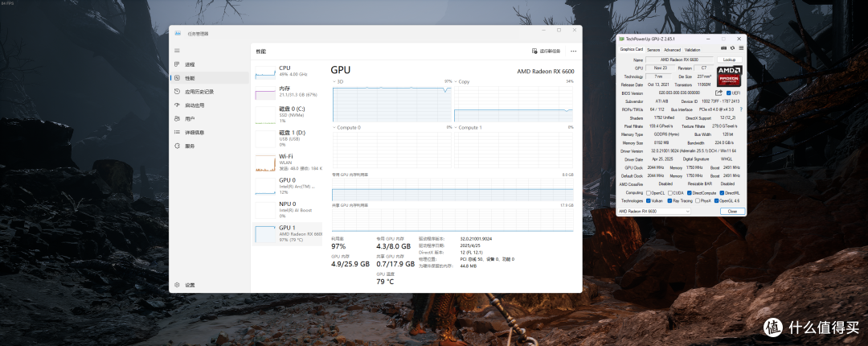Screen dimensions: 868x346
Task: Switch to Graphics Card tab in GPU-Z
Action: tap(631, 49)
